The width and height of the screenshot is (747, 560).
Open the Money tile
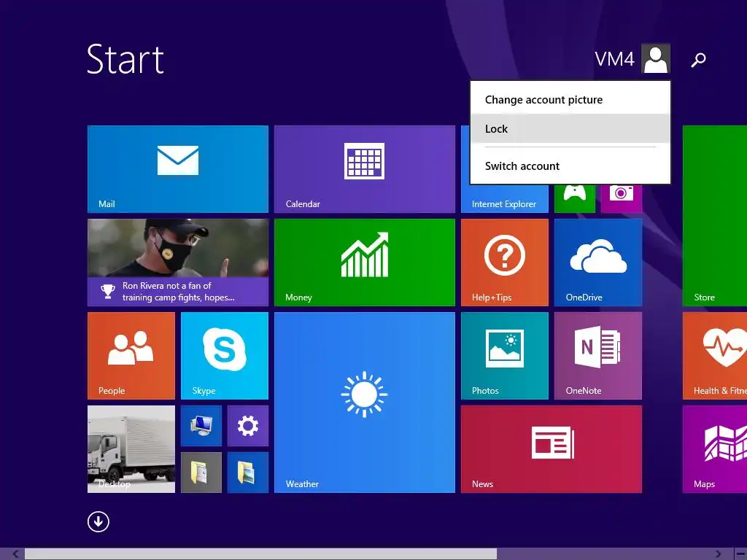(x=365, y=262)
